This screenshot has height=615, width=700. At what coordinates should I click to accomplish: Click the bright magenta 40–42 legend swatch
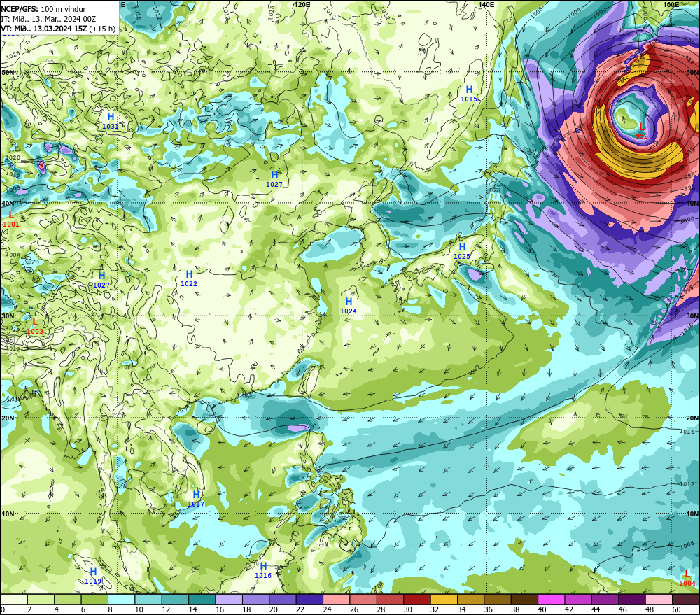coord(552,599)
